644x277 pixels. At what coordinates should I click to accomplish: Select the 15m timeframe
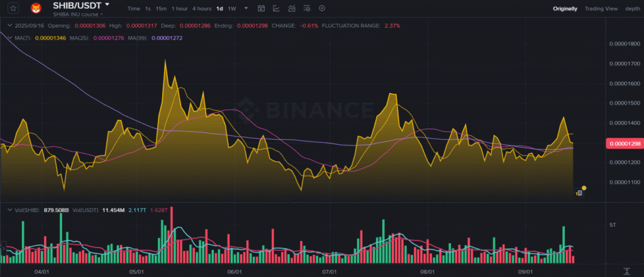(161, 9)
